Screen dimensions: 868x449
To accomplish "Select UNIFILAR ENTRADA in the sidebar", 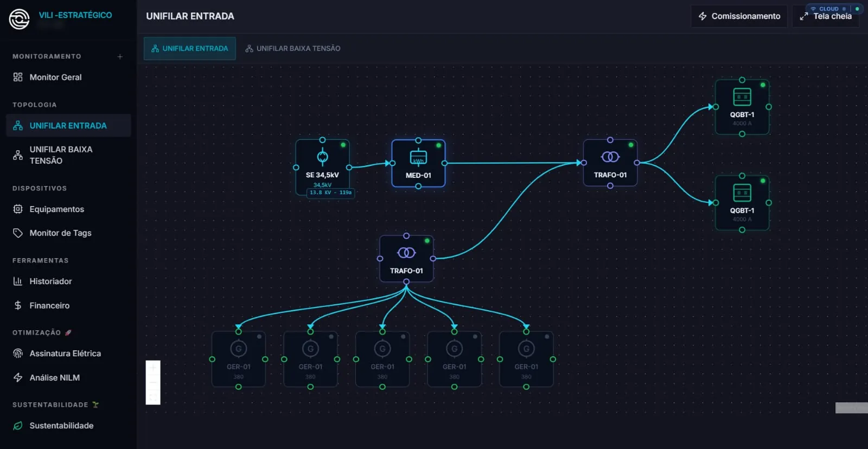I will pyautogui.click(x=68, y=125).
